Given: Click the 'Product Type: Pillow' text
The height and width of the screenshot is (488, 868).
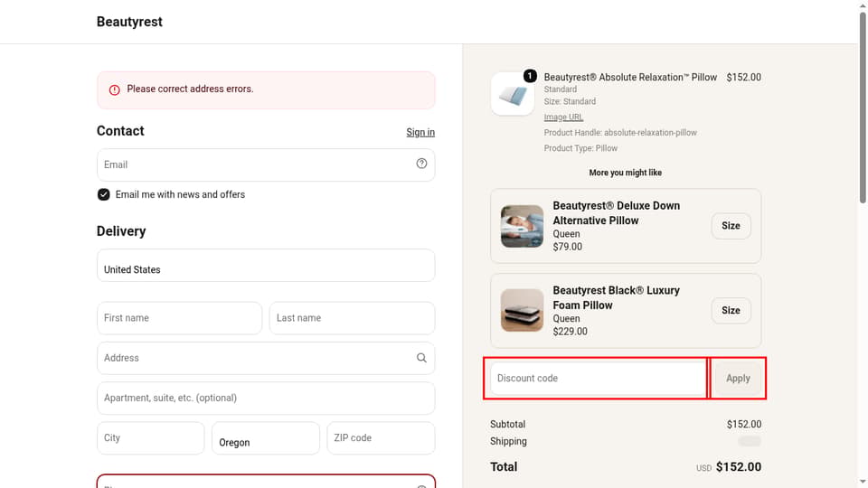Looking at the screenshot, I should [580, 147].
